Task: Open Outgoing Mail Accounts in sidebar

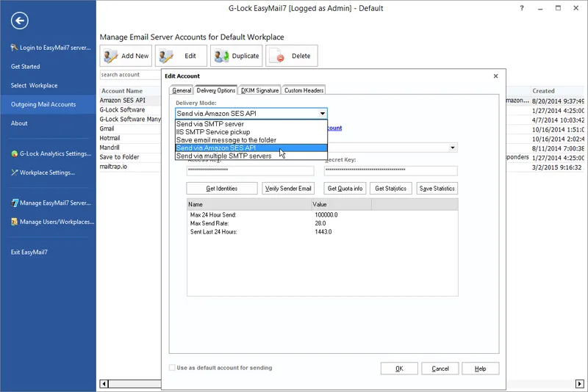Action: click(x=48, y=104)
